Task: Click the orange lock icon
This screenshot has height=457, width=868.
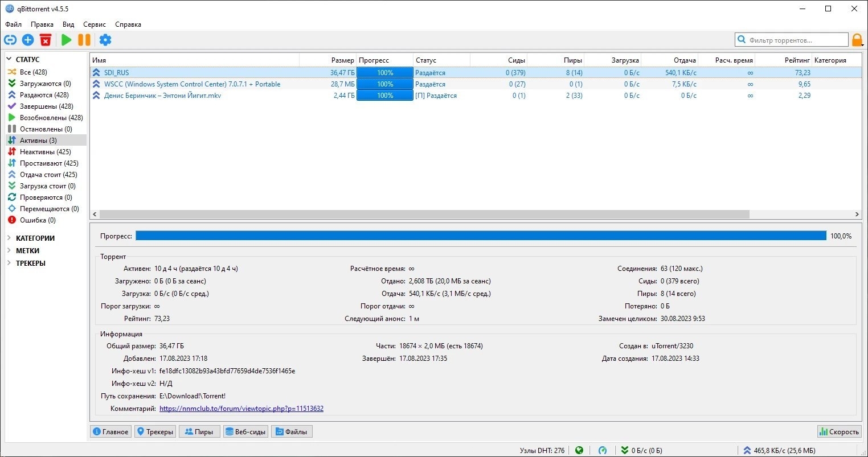Action: point(857,40)
